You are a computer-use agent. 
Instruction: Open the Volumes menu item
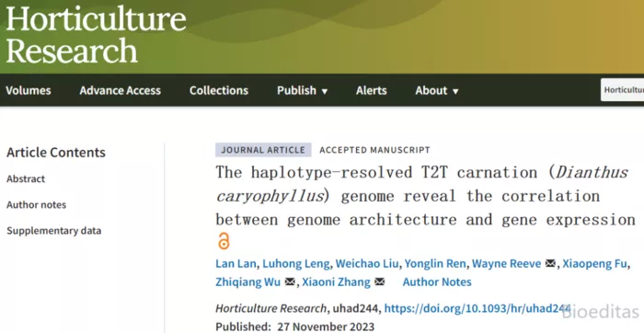(x=29, y=90)
